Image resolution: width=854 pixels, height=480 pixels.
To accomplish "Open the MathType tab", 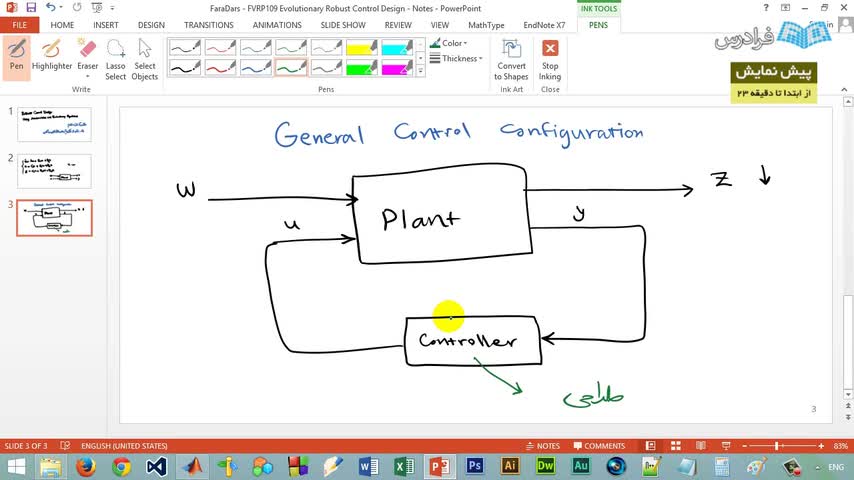I will pyautogui.click(x=486, y=25).
